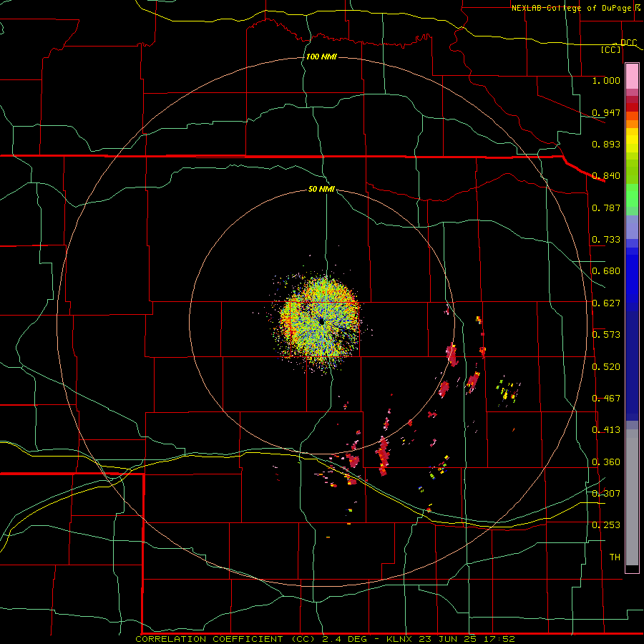The width and height of the screenshot is (644, 644).
Task: Click the 0.253 color scale label
Action: (606, 525)
